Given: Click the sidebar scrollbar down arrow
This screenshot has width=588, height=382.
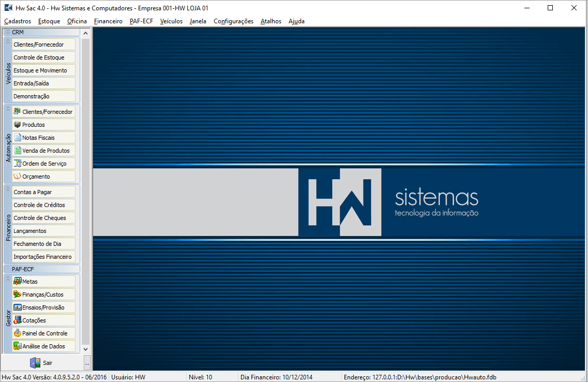Looking at the screenshot, I should [85, 349].
